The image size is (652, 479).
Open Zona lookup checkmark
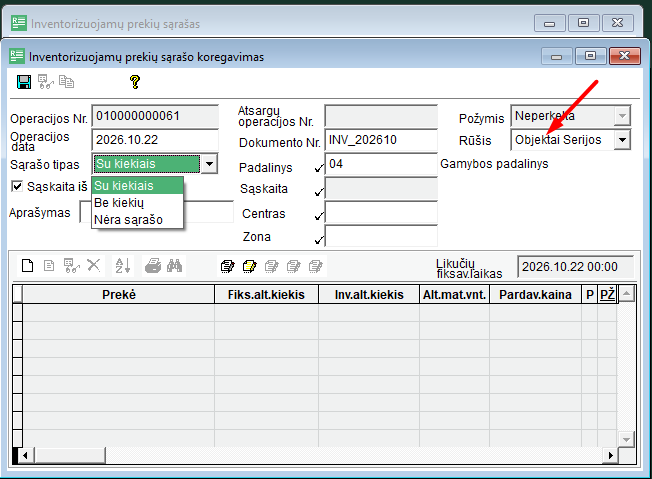click(x=319, y=240)
